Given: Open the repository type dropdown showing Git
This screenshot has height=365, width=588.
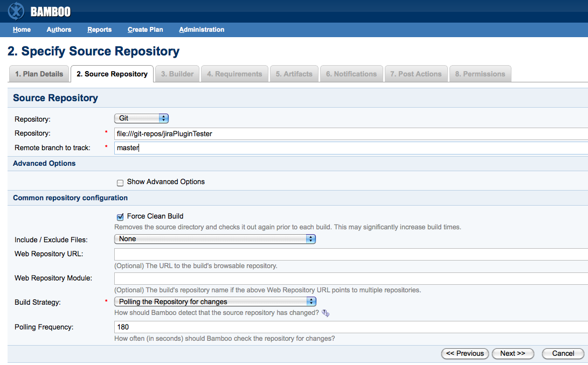Looking at the screenshot, I should (141, 118).
